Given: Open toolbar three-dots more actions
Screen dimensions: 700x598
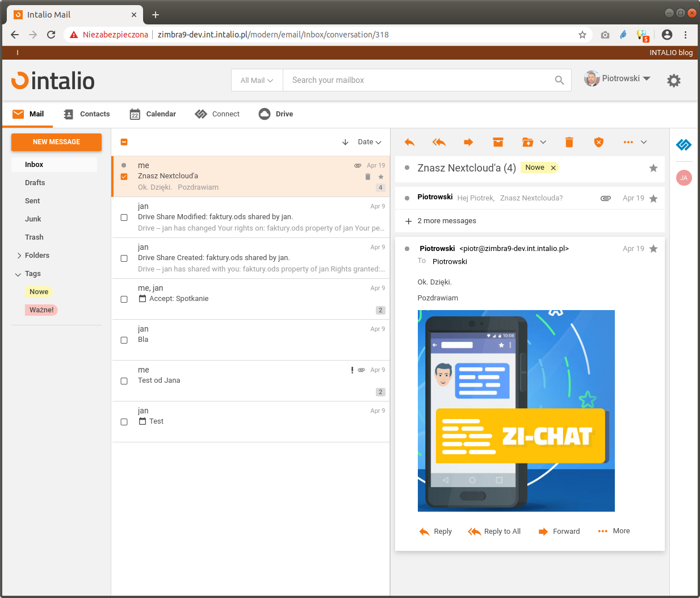Looking at the screenshot, I should [628, 142].
